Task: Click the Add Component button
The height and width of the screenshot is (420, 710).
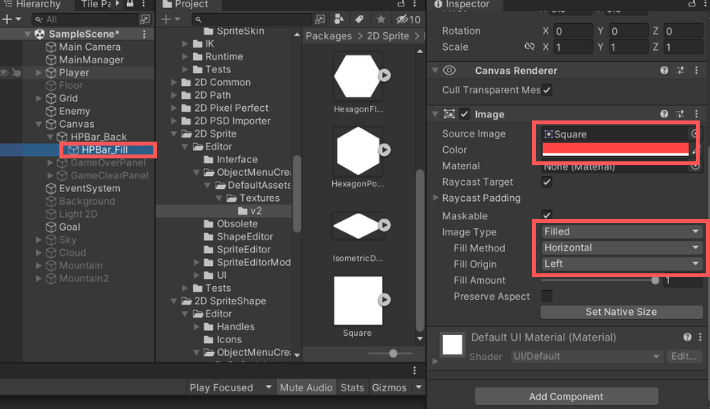Action: point(566,396)
